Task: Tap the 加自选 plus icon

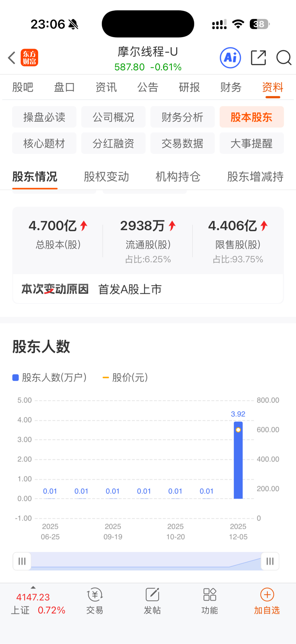Action: pos(267,595)
